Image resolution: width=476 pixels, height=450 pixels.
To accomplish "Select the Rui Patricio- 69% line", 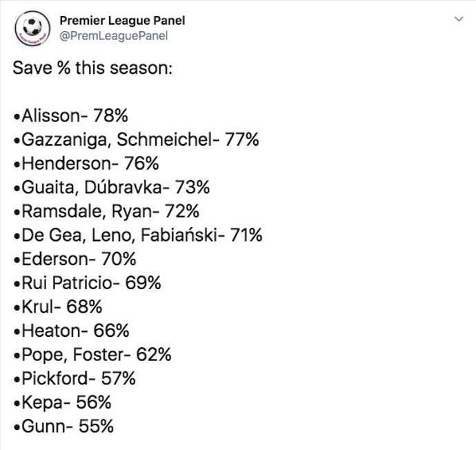I will tap(88, 283).
